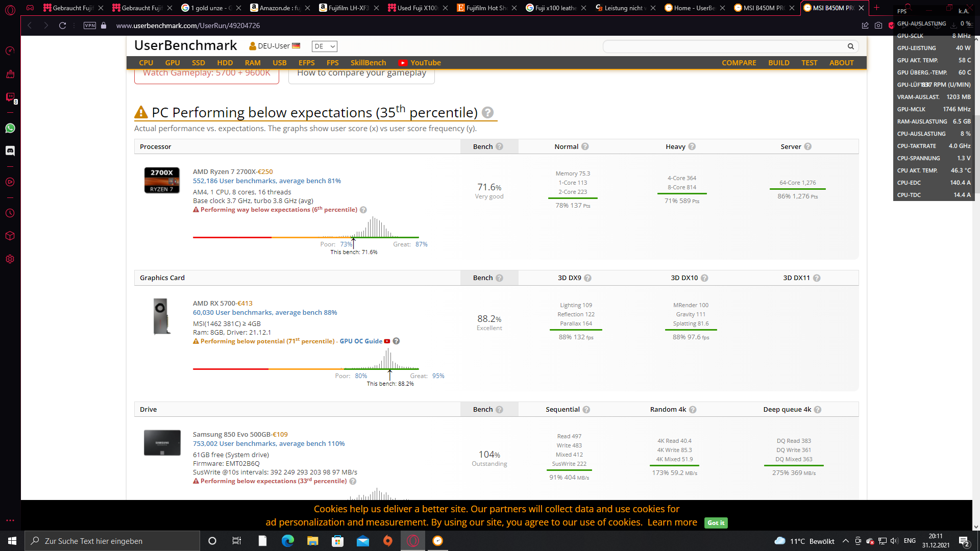Click the Samsung 850 Evo drive thumbnail
This screenshot has width=980, height=551.
162,443
